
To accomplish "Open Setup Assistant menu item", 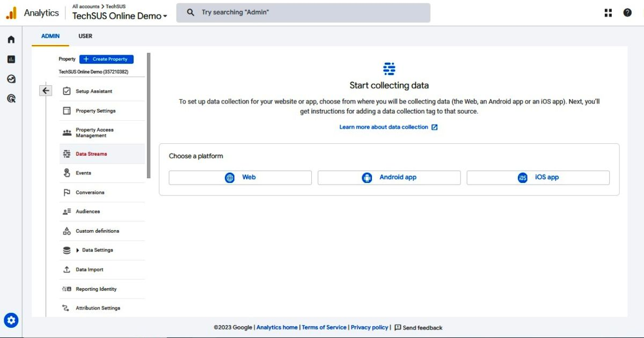I will coord(102,91).
